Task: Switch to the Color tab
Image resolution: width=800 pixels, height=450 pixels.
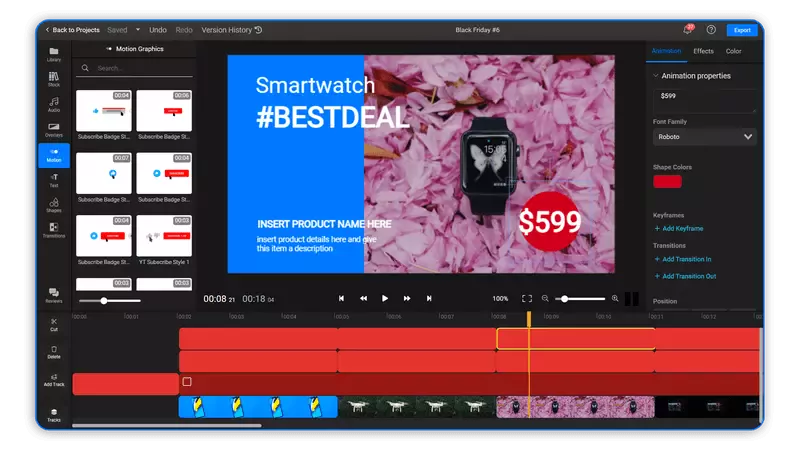Action: tap(733, 51)
